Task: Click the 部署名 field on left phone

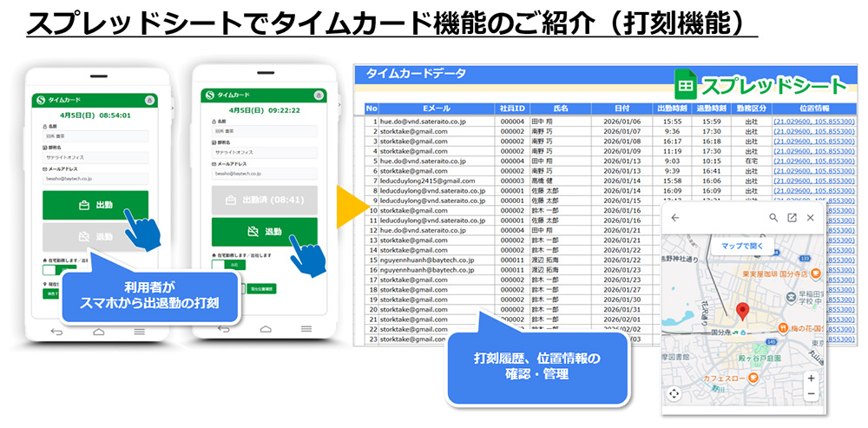Action: [x=95, y=157]
